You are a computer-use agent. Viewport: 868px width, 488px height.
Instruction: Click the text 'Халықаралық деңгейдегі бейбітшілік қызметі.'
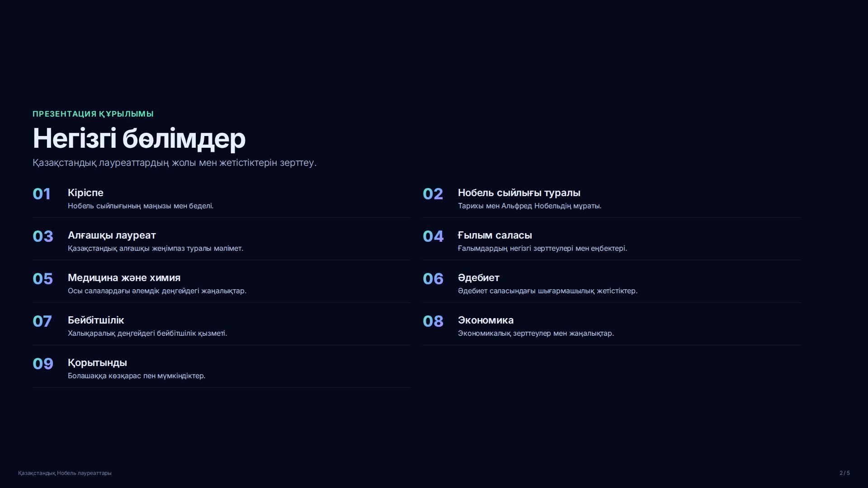(147, 333)
